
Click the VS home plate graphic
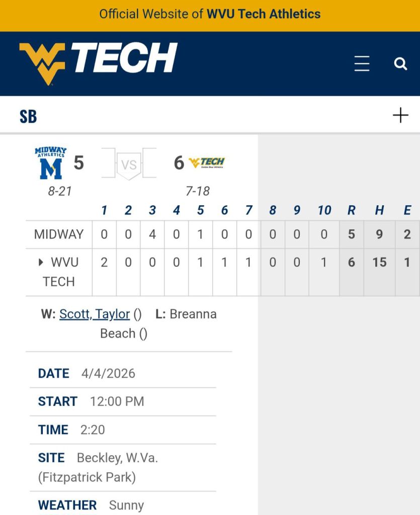[129, 164]
